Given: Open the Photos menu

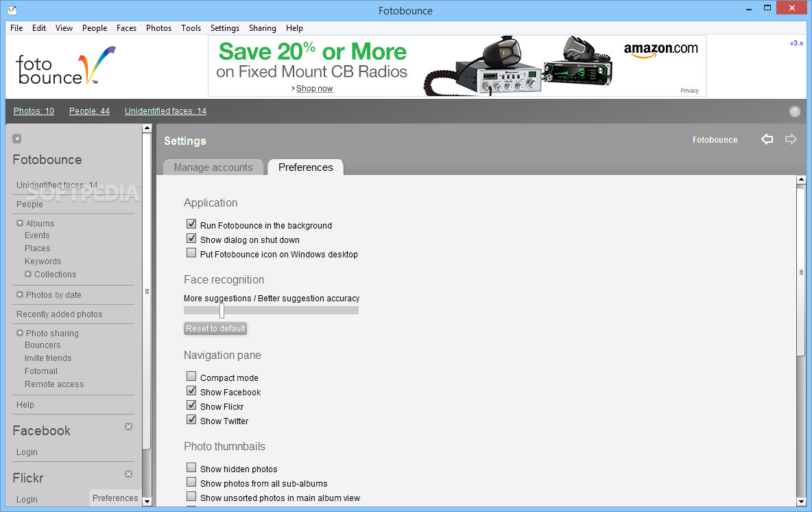Looking at the screenshot, I should (158, 28).
